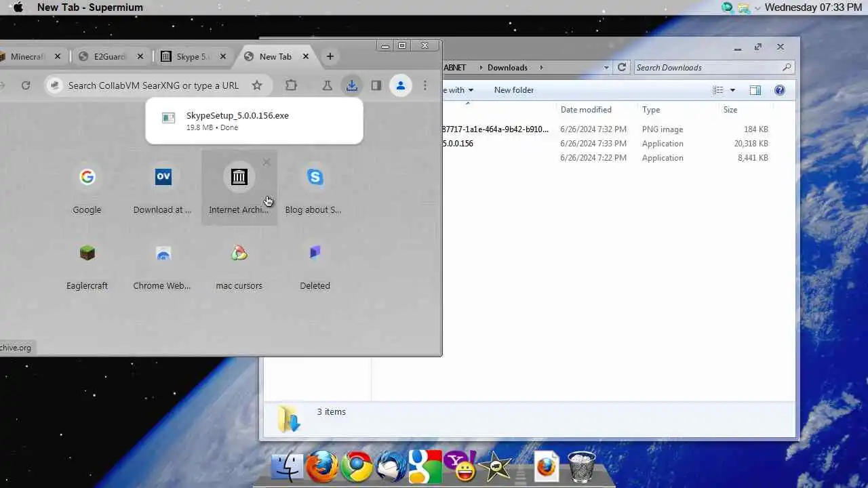
Task: Expand the arrow before Downloads breadcrumb
Action: point(480,67)
